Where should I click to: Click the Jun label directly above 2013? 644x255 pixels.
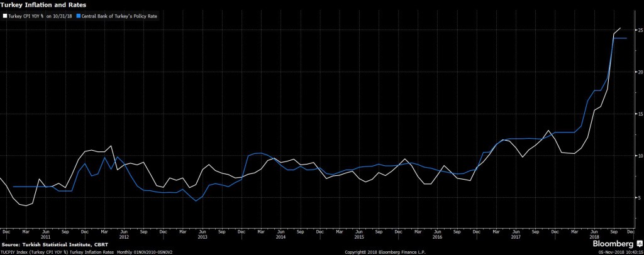[202, 232]
